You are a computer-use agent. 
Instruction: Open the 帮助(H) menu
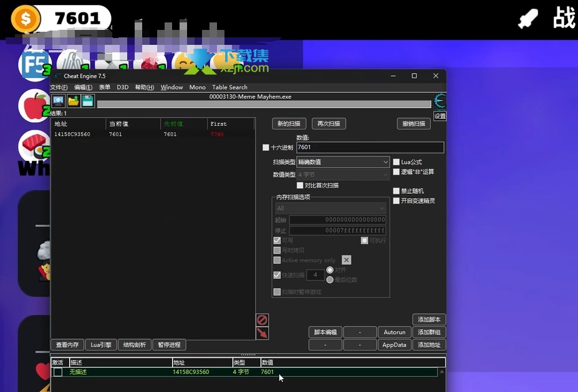coord(145,87)
